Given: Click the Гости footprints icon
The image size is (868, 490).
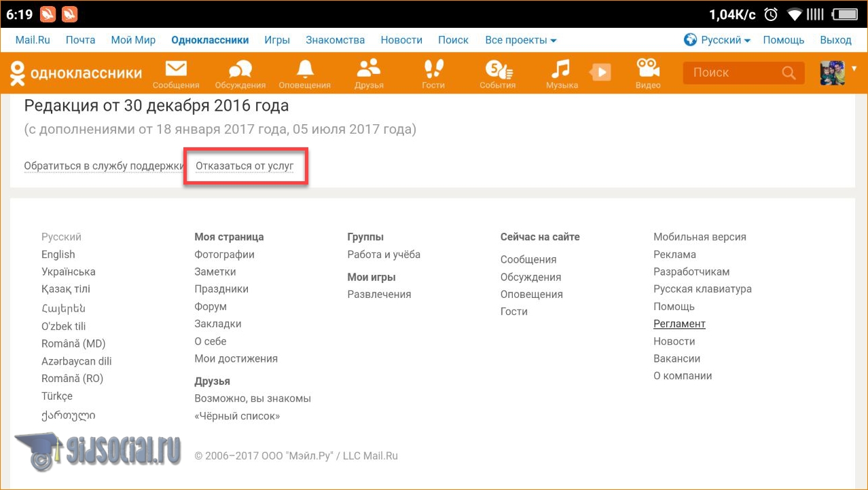Looking at the screenshot, I should point(433,69).
